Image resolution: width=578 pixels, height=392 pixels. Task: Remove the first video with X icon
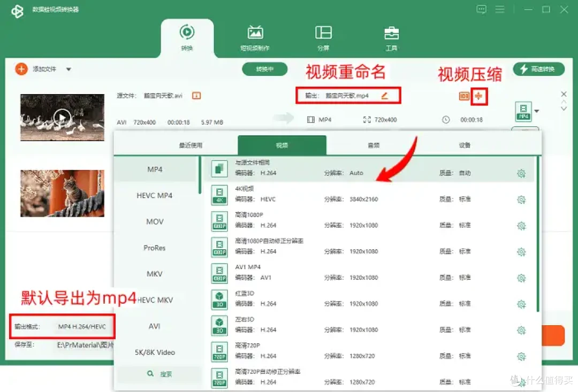point(564,94)
